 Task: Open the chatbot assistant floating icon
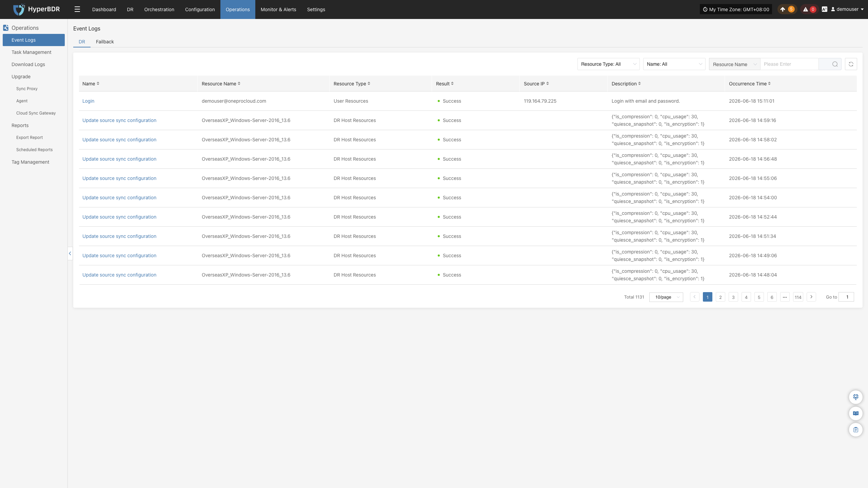coord(856,397)
